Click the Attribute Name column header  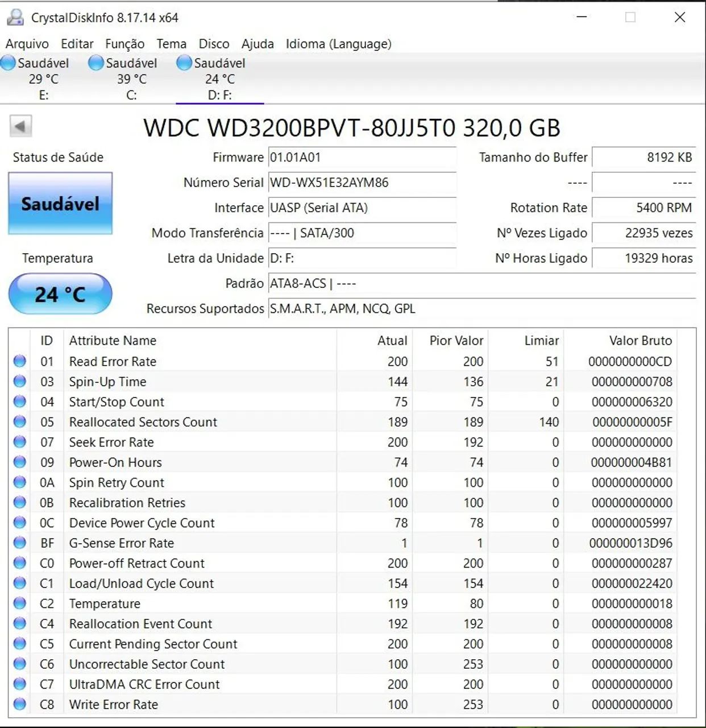coord(200,341)
